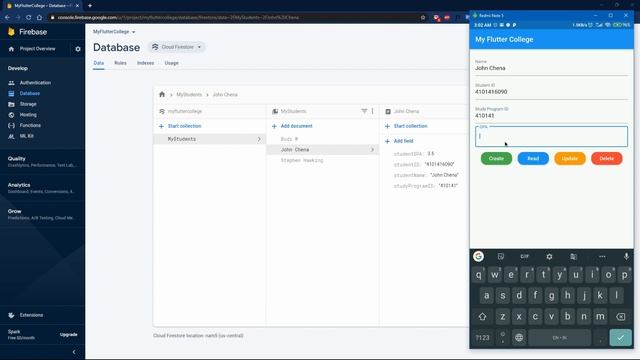Tap keyboard checkmark done key
The image size is (640, 360).
[620, 338]
